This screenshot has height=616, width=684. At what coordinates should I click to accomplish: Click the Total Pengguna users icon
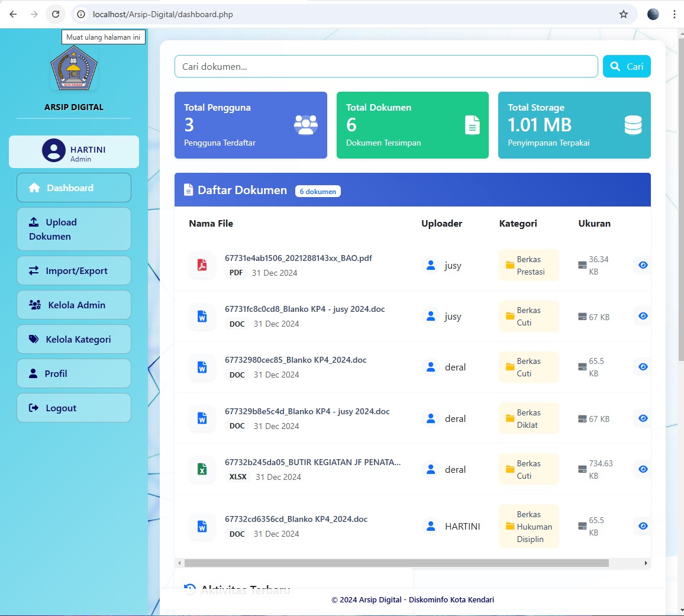305,125
